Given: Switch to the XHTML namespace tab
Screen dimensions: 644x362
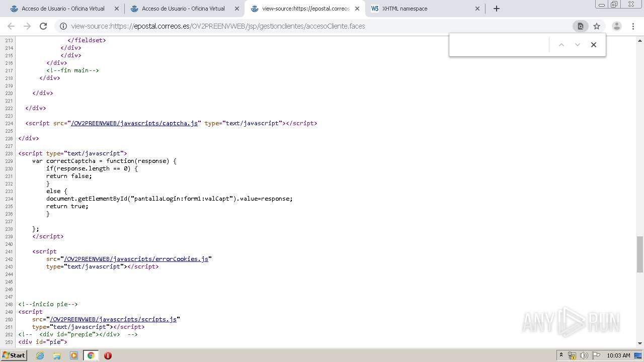Looking at the screenshot, I should (x=424, y=9).
